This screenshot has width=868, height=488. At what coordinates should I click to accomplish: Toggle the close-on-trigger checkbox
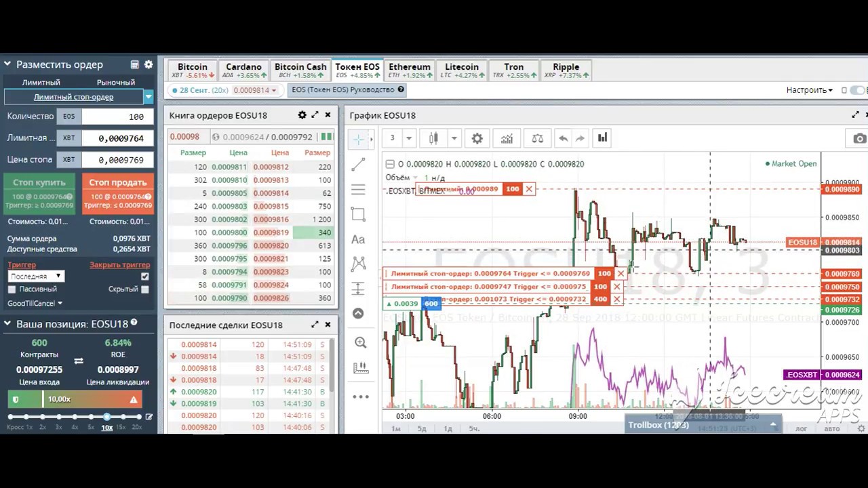(x=144, y=277)
